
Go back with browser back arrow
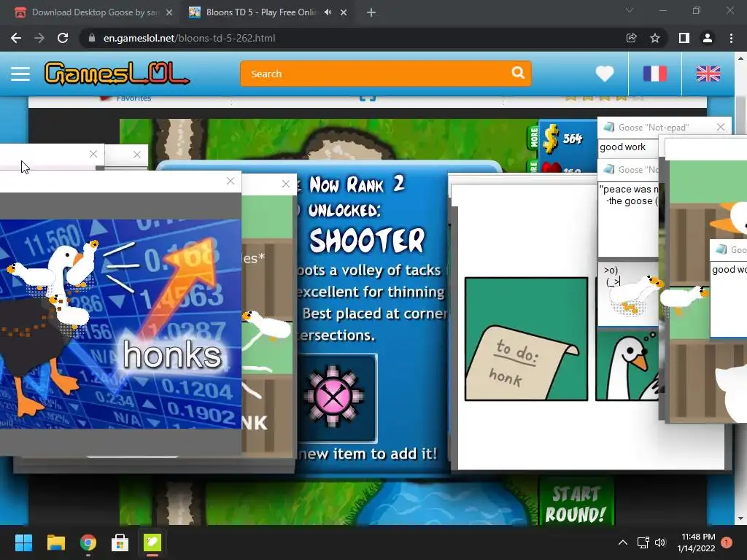[16, 38]
